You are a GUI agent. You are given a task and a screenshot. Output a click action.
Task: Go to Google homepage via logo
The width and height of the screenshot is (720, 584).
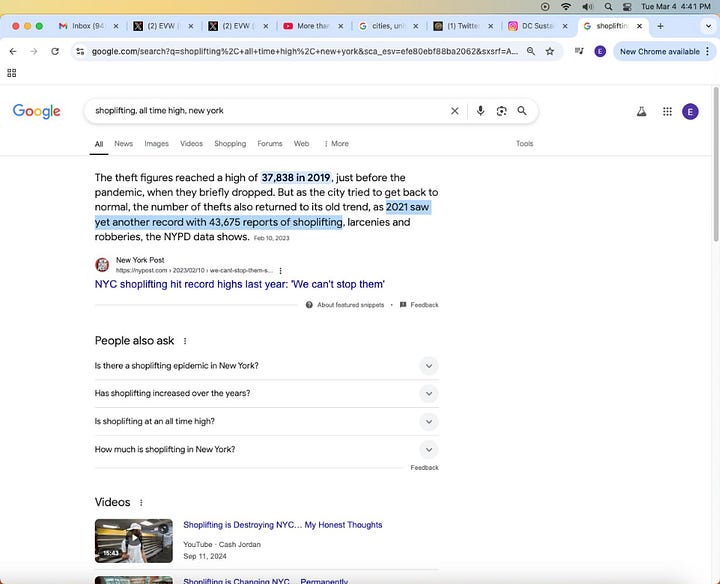[36, 111]
